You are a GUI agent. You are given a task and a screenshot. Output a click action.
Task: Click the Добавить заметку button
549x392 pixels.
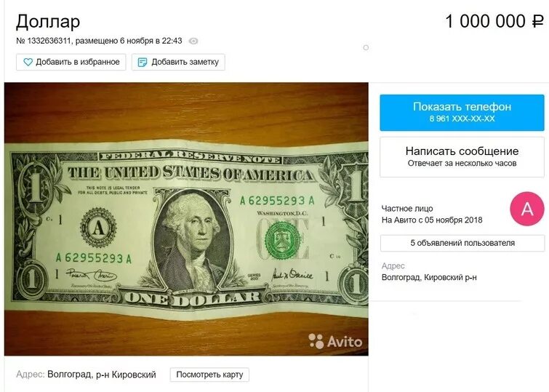tap(178, 62)
